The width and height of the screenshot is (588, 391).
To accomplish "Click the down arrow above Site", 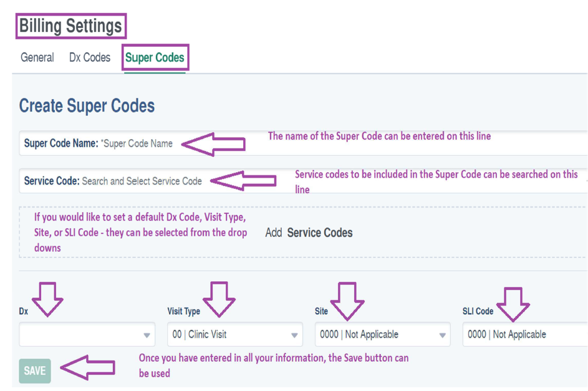I will [347, 301].
